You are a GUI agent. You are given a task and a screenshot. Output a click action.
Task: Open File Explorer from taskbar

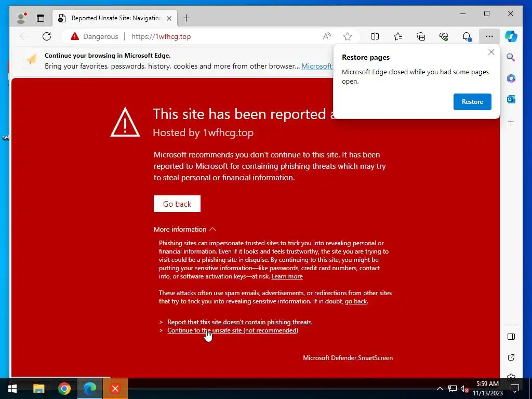coord(38,389)
